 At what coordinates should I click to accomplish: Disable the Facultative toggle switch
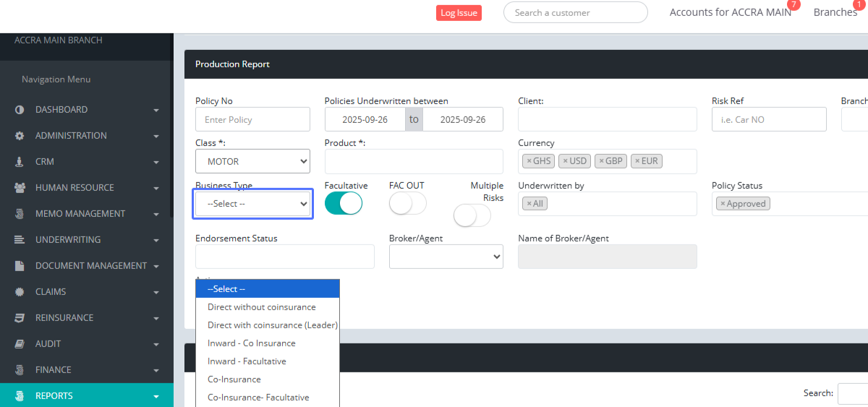343,204
